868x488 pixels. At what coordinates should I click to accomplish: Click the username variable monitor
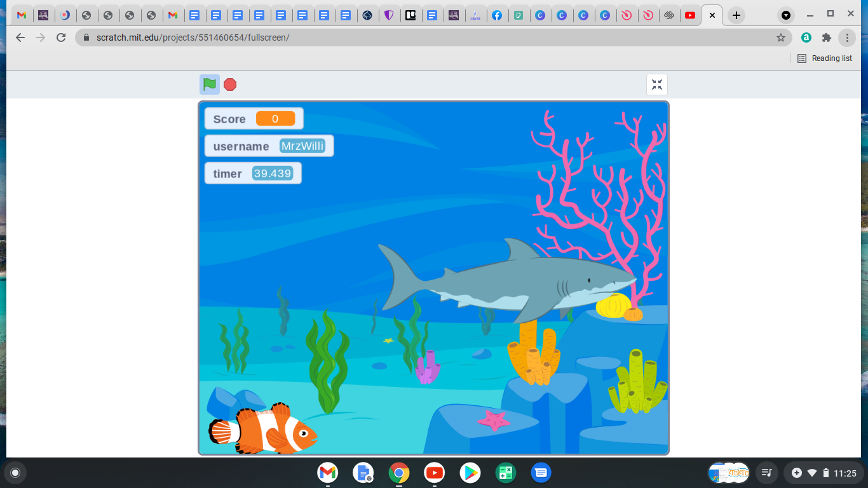269,146
